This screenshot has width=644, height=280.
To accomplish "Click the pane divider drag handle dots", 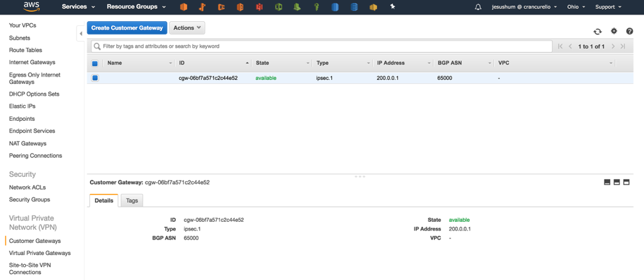I will (x=360, y=176).
